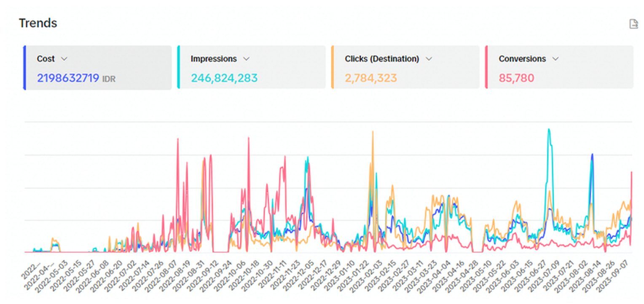
Task: Select the Clicks value 2,784,323
Action: [x=371, y=78]
